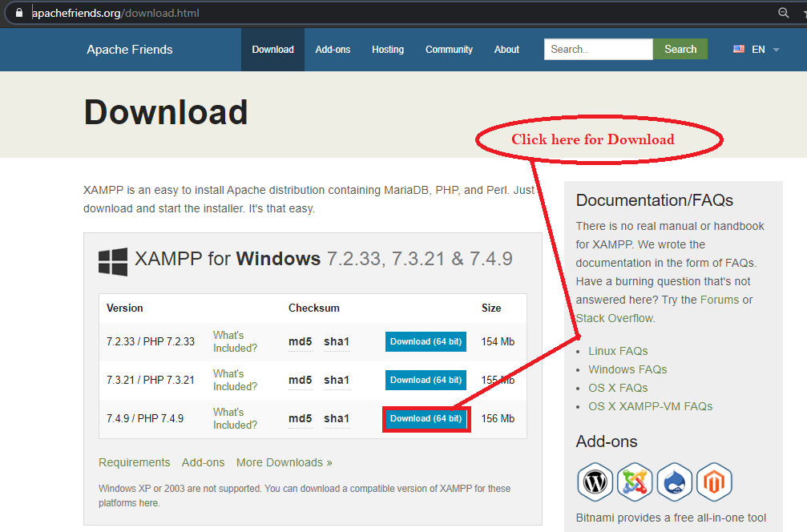The image size is (807, 532).
Task: Download XAMPP 7.2.33 (64 bit)
Action: 426,341
